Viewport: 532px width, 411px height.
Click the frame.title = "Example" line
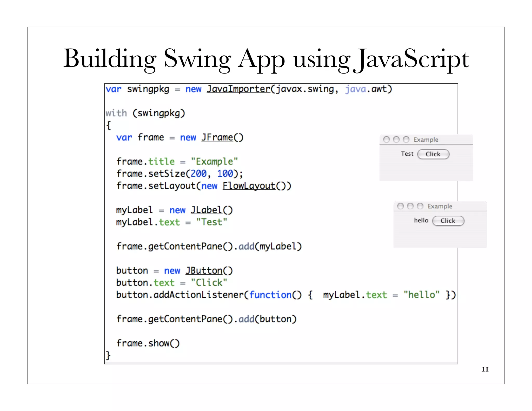click(x=177, y=162)
